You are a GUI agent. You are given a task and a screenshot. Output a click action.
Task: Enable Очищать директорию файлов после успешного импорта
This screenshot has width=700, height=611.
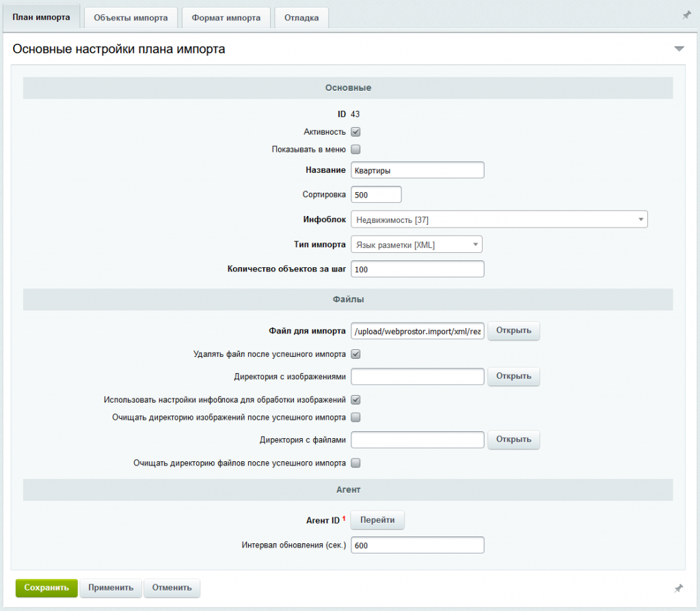pos(355,463)
